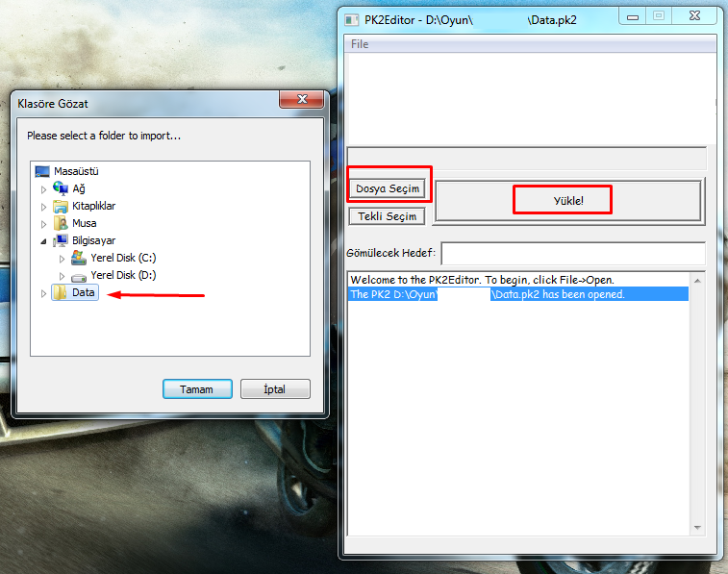Click the Yerel Disk (D:) drive icon
728x574 pixels.
click(x=79, y=277)
